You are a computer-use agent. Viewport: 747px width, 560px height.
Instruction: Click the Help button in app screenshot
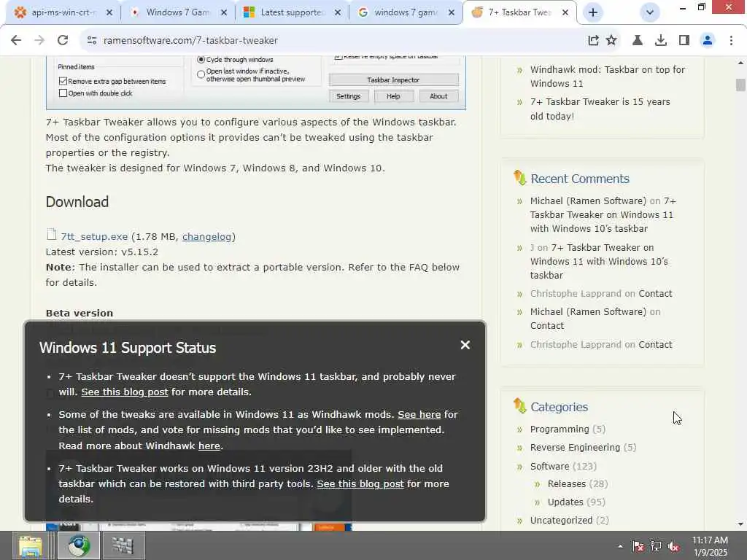click(393, 96)
